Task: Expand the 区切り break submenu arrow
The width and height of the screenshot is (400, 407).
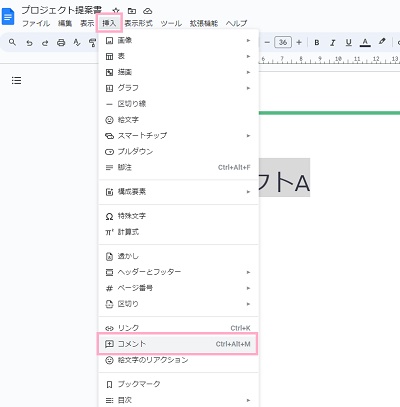Action: 248,304
